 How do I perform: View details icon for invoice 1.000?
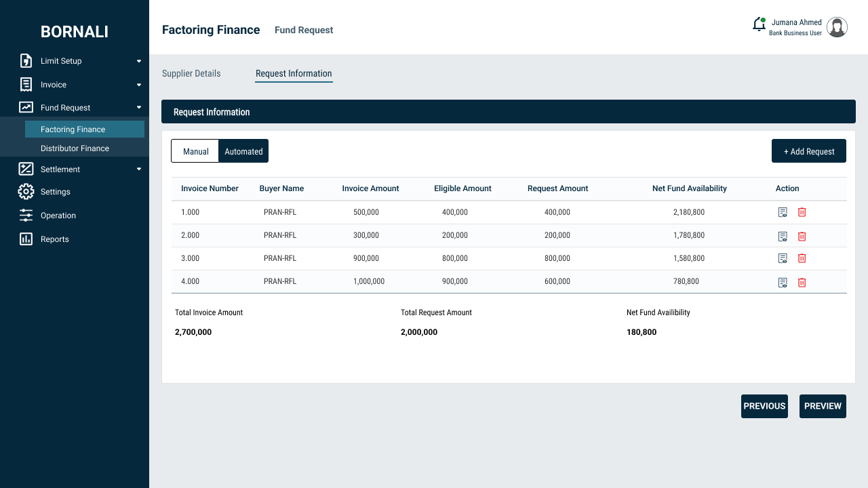(783, 212)
